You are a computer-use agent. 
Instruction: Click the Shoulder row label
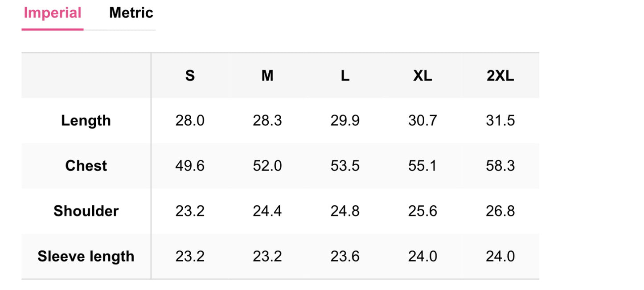coord(86,211)
